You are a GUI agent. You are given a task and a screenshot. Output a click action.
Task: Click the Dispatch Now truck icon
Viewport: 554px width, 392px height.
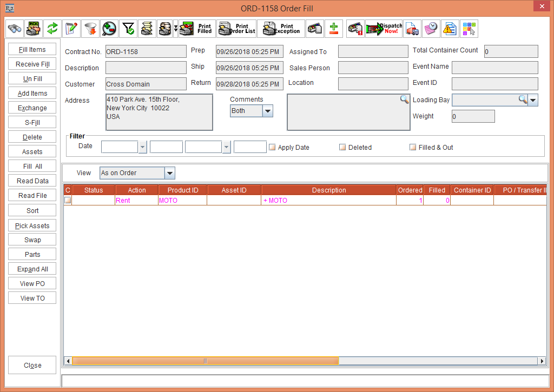(x=384, y=29)
